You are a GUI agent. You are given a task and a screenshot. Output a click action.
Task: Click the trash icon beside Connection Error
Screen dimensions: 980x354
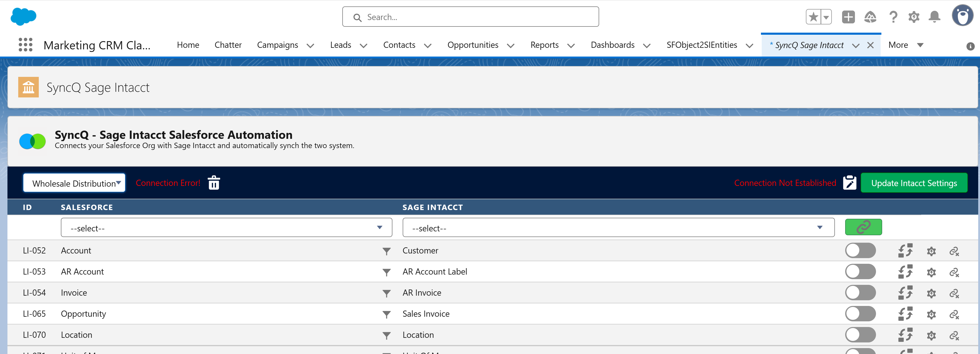214,183
